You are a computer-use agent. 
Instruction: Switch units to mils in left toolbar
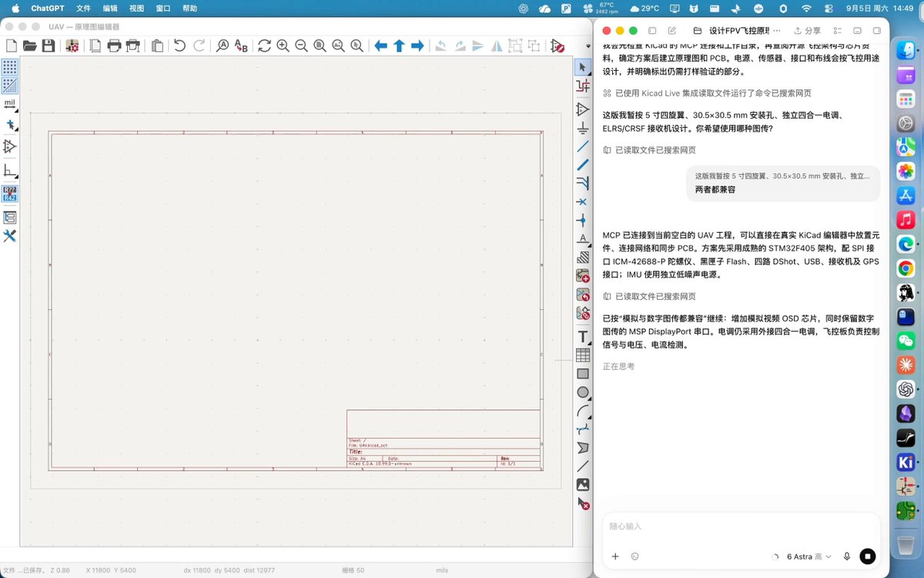10,104
